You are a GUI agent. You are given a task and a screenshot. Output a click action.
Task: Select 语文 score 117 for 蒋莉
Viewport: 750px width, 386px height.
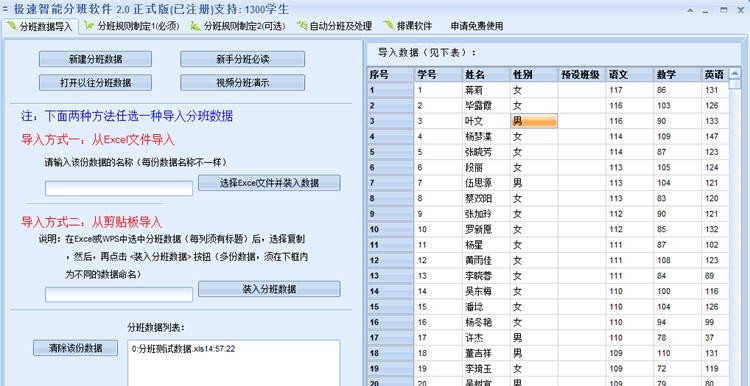pyautogui.click(x=629, y=90)
